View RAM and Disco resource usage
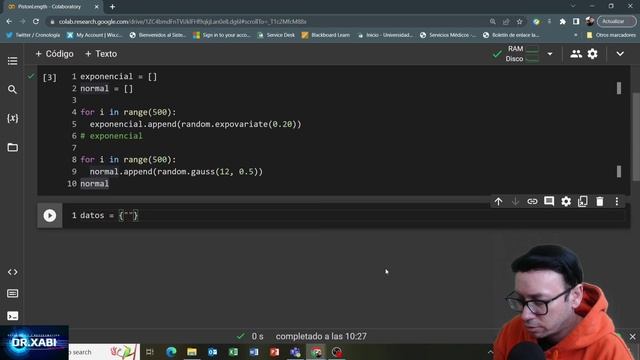This screenshot has width=640, height=360. click(522, 54)
